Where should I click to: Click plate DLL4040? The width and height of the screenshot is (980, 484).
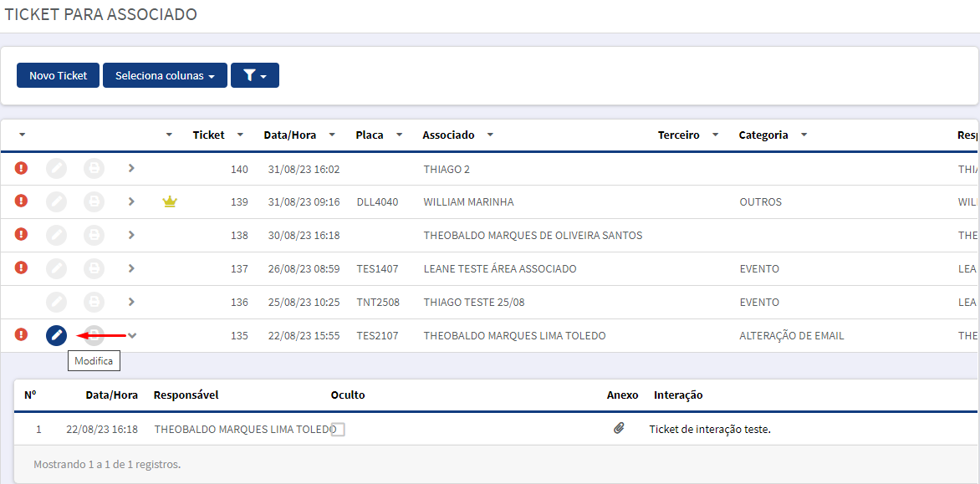point(377,202)
